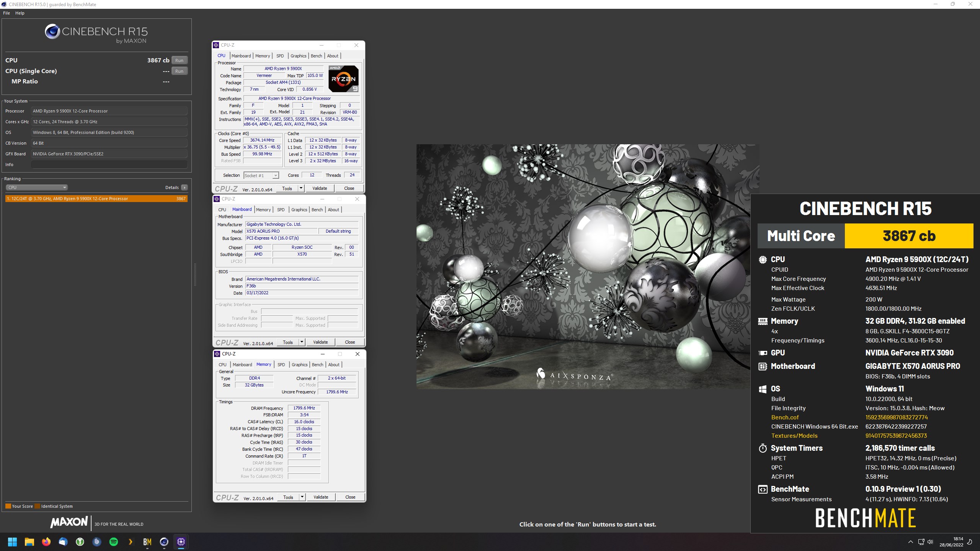
Task: Switch to the Bench tab in the top CPU-Z window
Action: 316,56
